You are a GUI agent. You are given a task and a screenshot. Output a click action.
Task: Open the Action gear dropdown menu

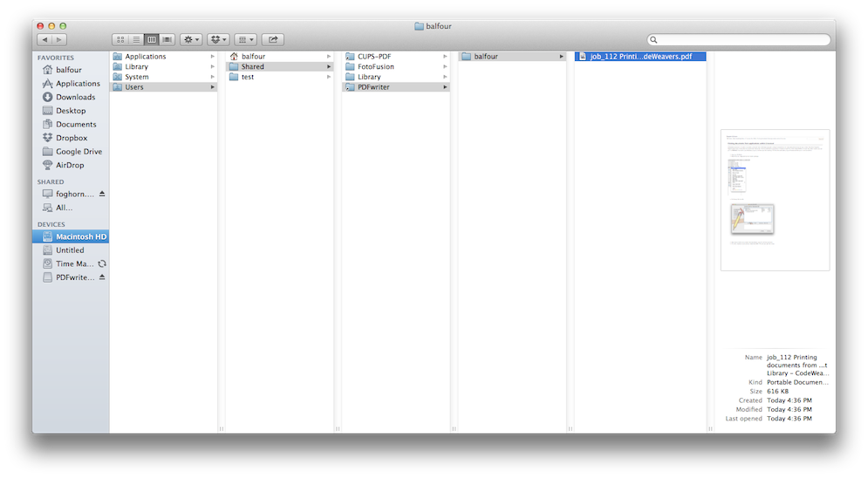pyautogui.click(x=191, y=40)
